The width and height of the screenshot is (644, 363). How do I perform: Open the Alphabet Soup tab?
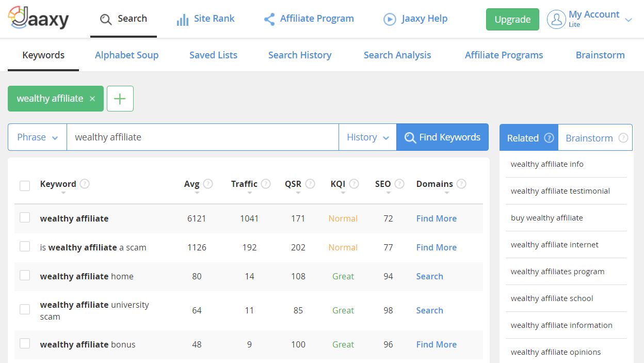tap(126, 55)
